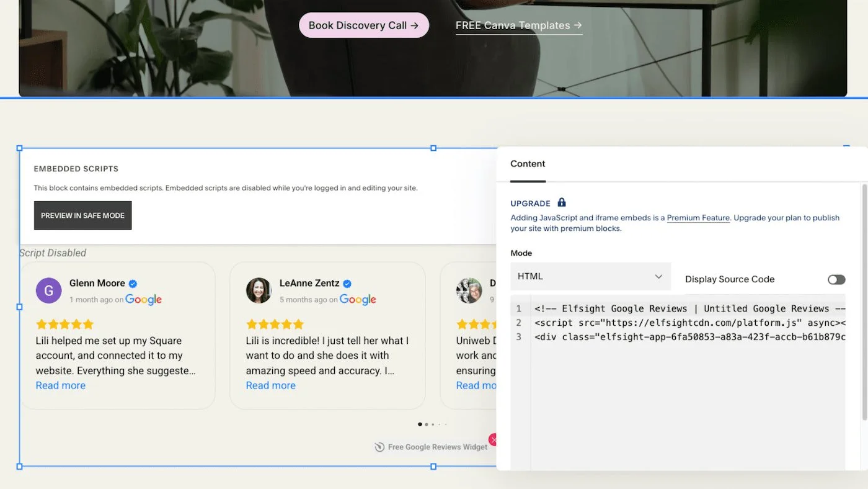Open the Premium Feature link
The image size is (868, 489).
point(698,218)
